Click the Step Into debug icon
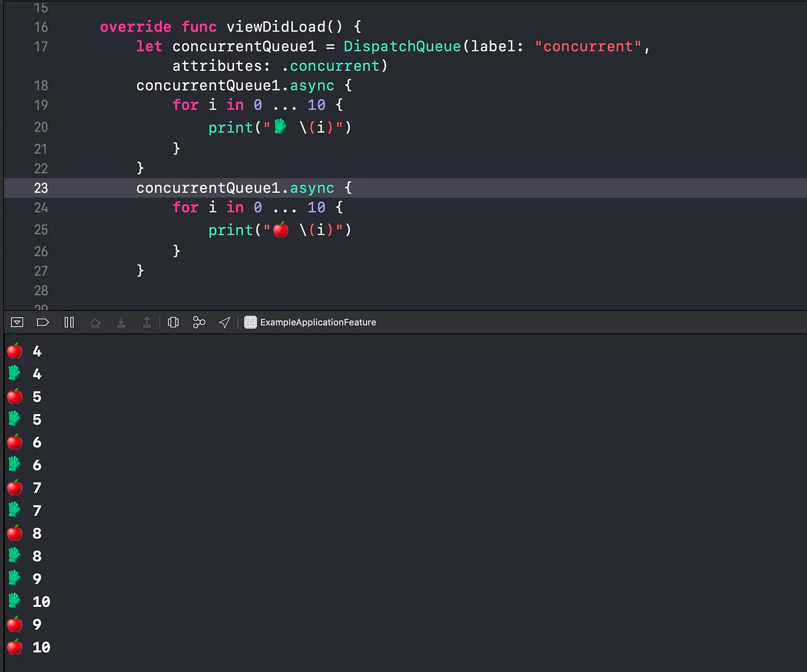The image size is (807, 672). (x=121, y=322)
